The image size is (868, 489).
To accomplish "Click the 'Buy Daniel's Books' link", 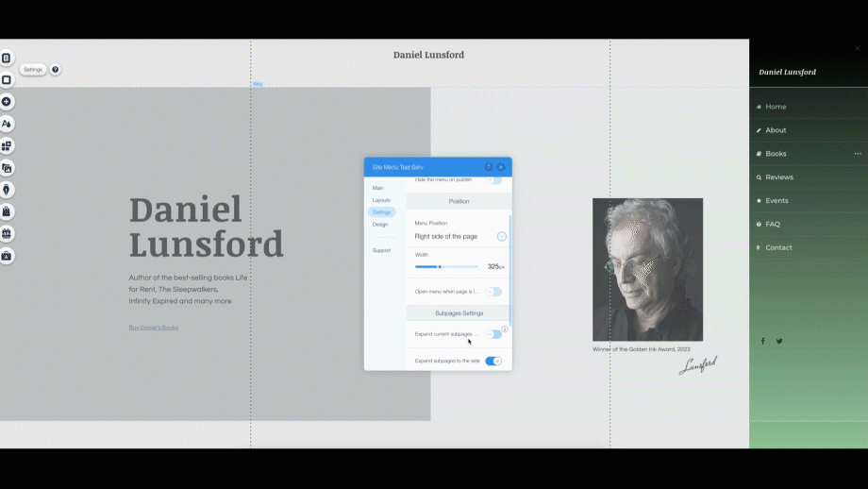I will point(153,328).
